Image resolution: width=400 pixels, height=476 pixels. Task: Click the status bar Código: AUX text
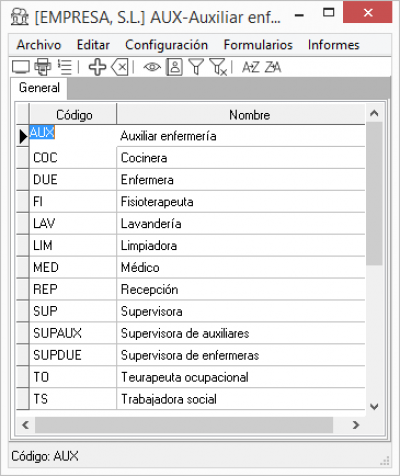[x=45, y=456]
